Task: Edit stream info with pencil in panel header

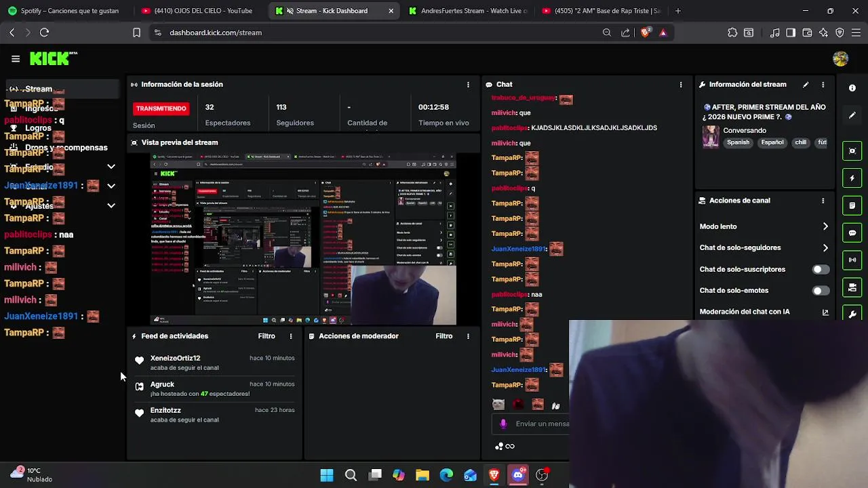Action: pyautogui.click(x=806, y=85)
